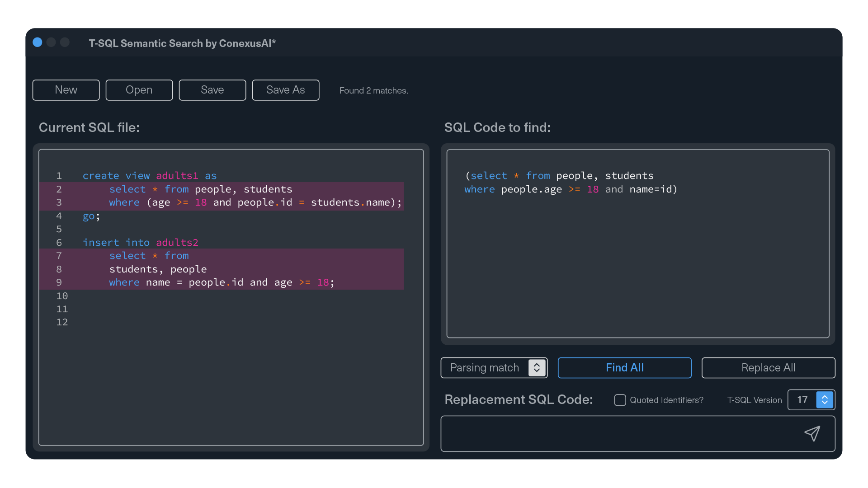Click the paper plane send icon
Image resolution: width=868 pixels, height=488 pixels.
click(x=812, y=434)
